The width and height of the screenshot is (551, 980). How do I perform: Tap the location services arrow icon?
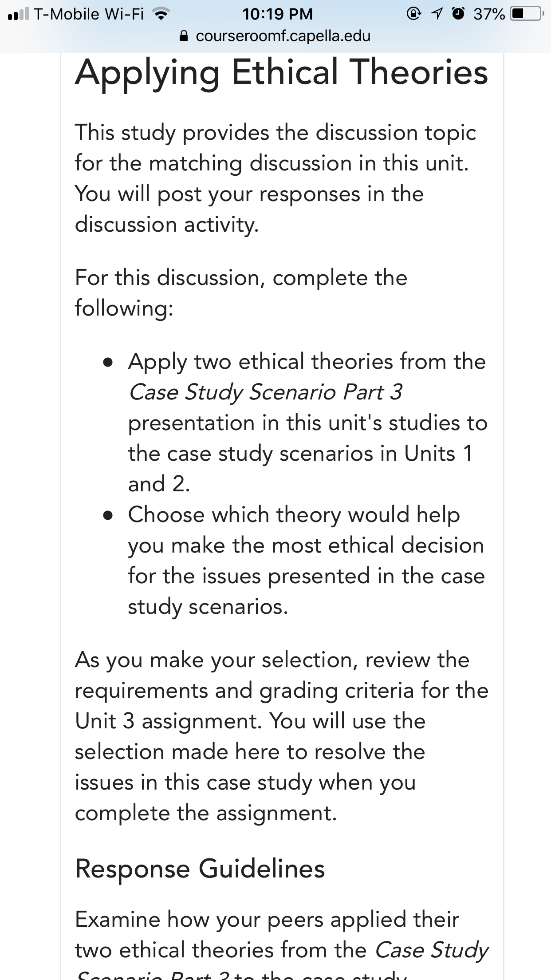(x=437, y=14)
